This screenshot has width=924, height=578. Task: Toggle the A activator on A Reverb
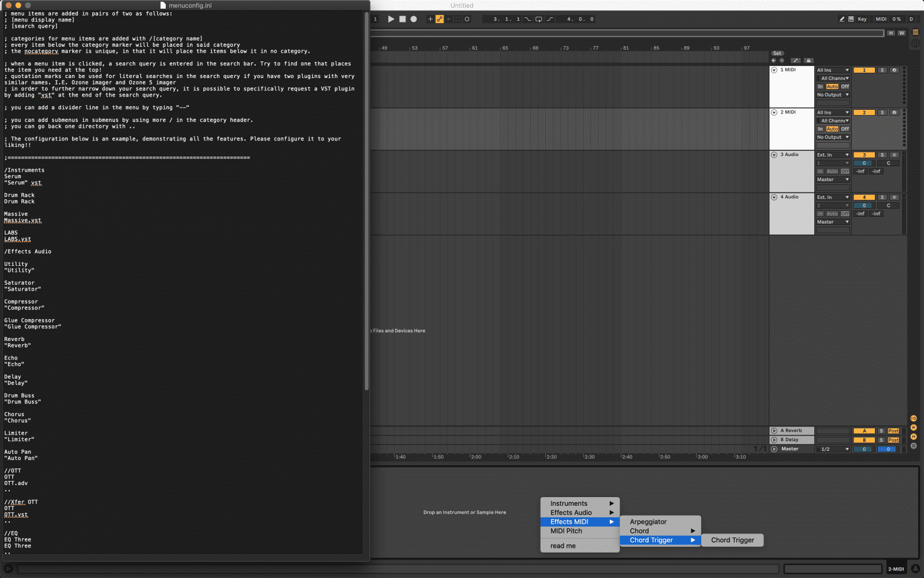click(x=864, y=431)
